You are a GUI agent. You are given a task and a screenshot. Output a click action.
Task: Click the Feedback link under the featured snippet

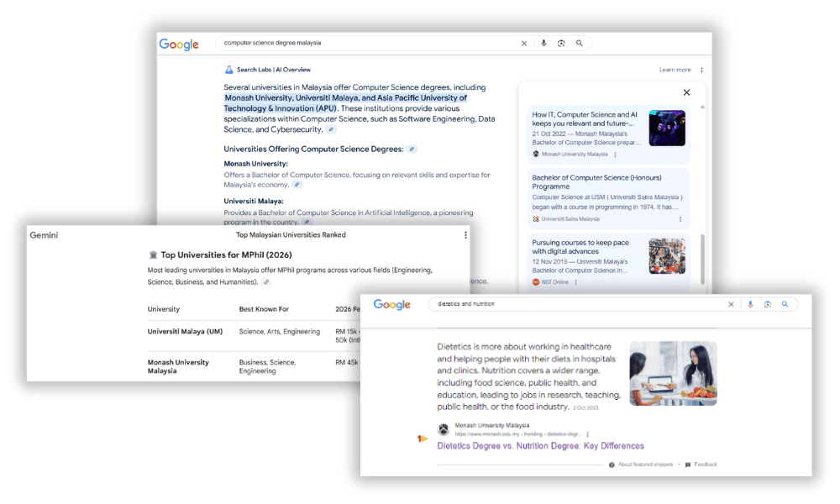706,465
